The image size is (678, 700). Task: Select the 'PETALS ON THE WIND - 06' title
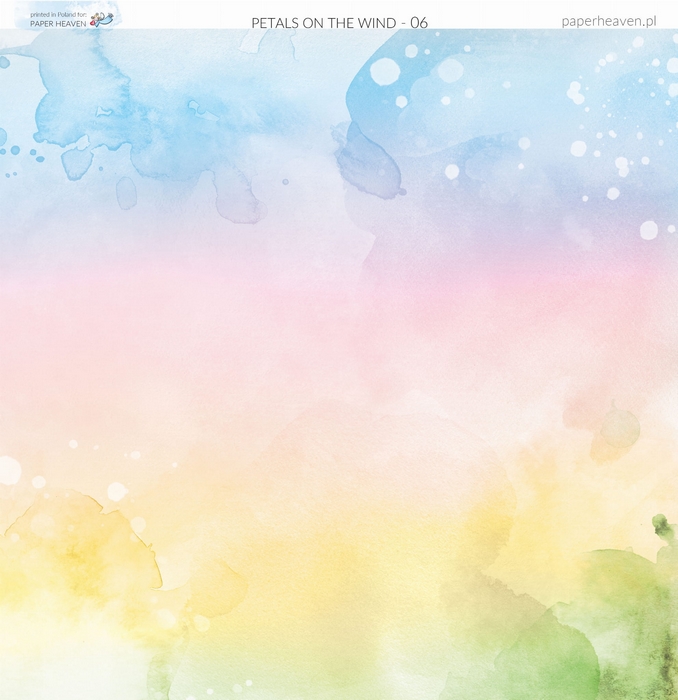point(339,22)
